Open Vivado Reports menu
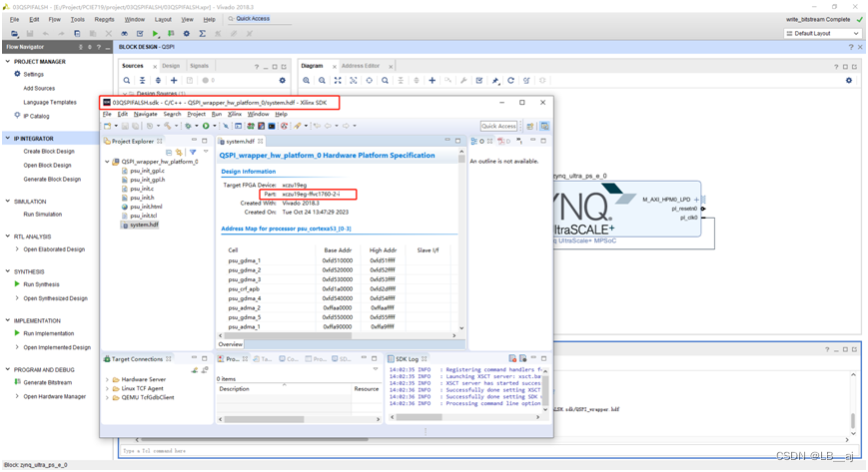Image resolution: width=868 pixels, height=472 pixels. [x=104, y=19]
